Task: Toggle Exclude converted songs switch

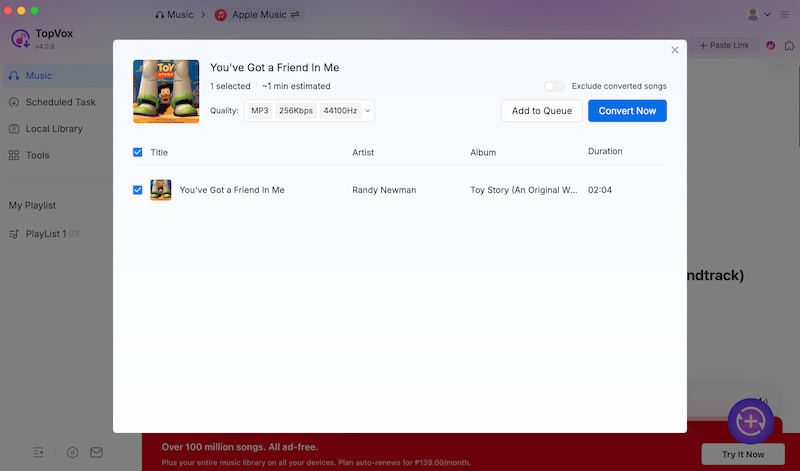Action: pyautogui.click(x=554, y=86)
